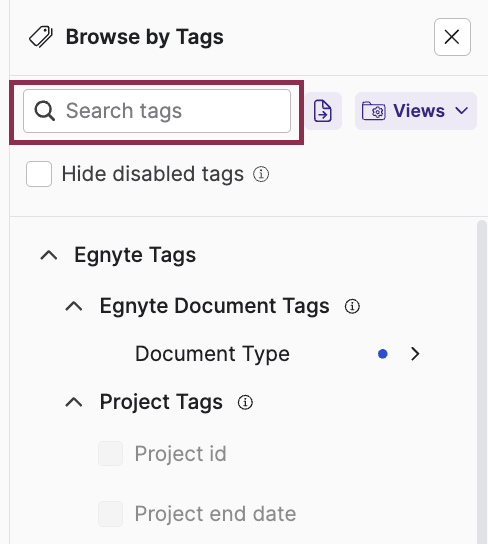Show info for Egnyte Document Tags
Image resolution: width=488 pixels, height=544 pixels.
click(352, 306)
